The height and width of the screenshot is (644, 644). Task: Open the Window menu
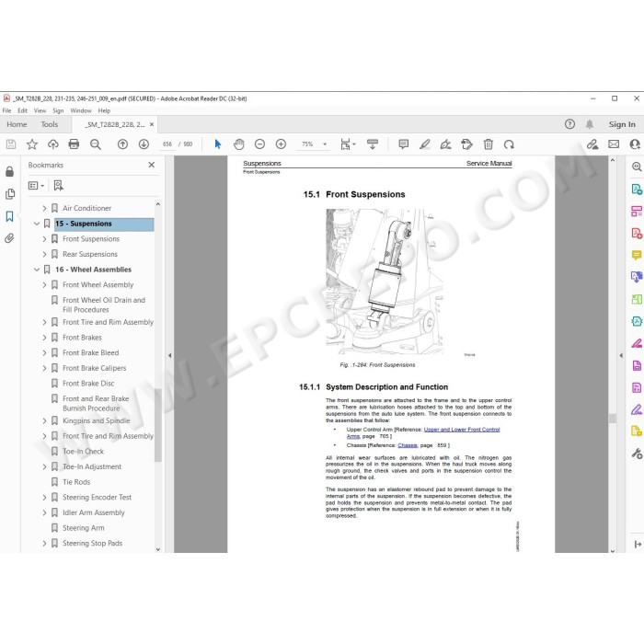(81, 110)
